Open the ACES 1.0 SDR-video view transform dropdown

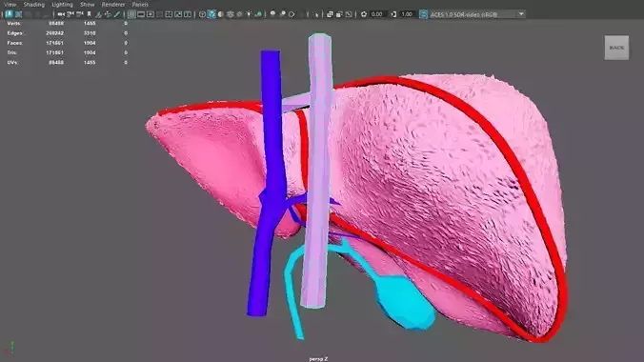pos(477,14)
